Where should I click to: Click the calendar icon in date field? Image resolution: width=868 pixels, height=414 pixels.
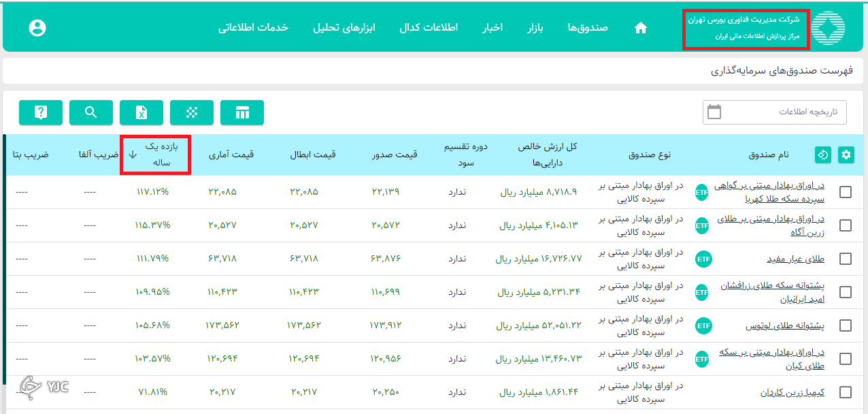[x=714, y=112]
